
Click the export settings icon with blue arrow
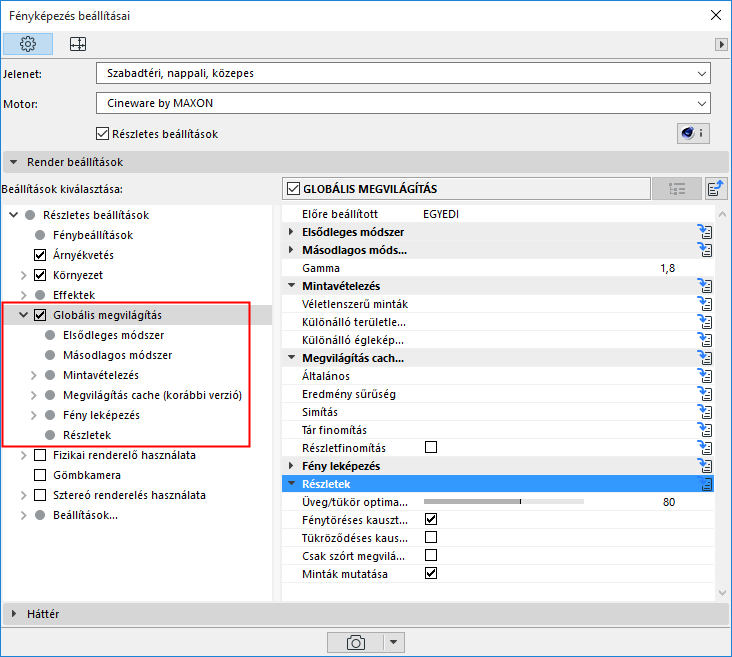716,189
